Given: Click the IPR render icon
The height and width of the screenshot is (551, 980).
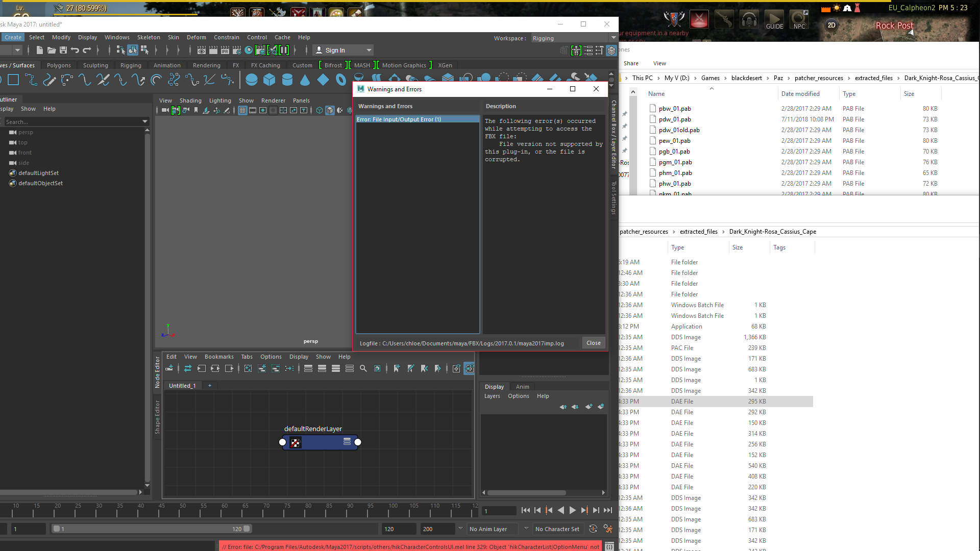Looking at the screenshot, I should [225, 50].
